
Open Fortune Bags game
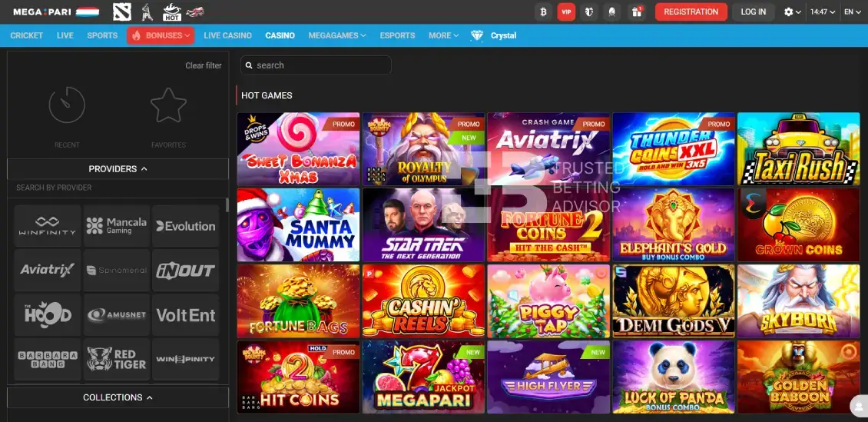(x=298, y=301)
